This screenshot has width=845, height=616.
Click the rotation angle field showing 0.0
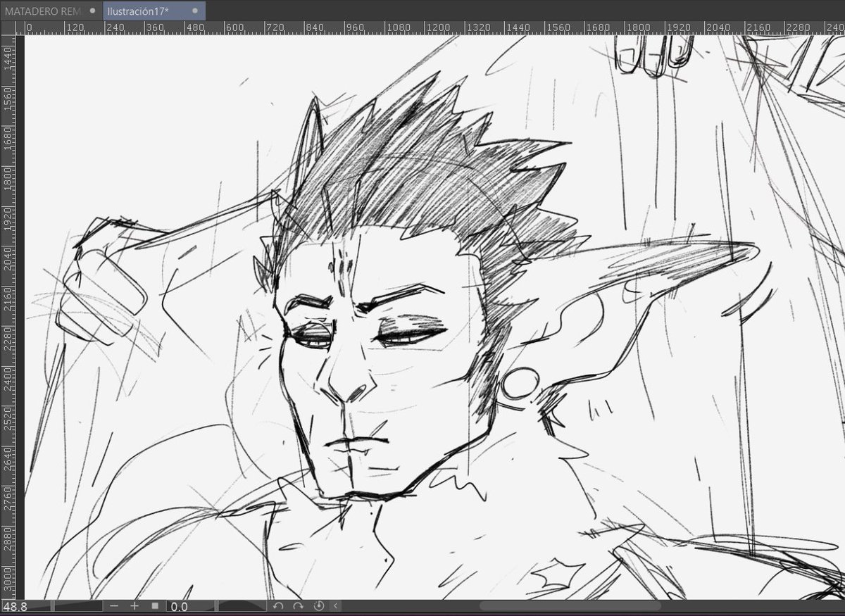(180, 606)
